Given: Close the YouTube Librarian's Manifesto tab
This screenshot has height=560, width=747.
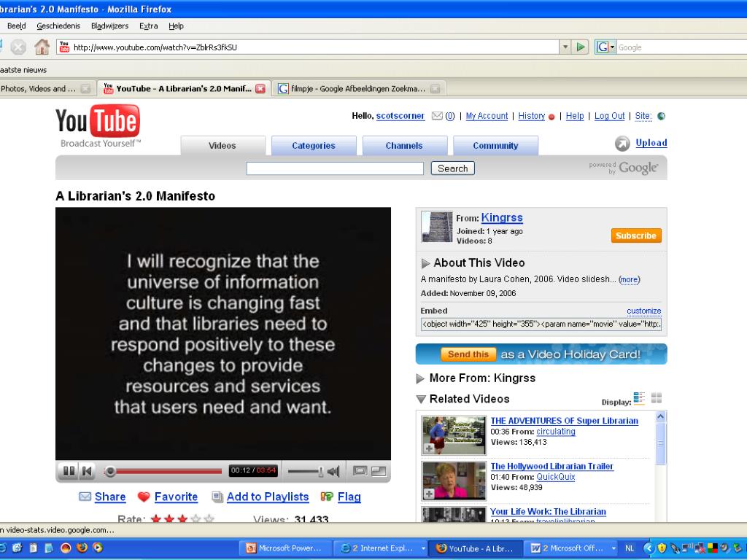Looking at the screenshot, I should click(260, 88).
